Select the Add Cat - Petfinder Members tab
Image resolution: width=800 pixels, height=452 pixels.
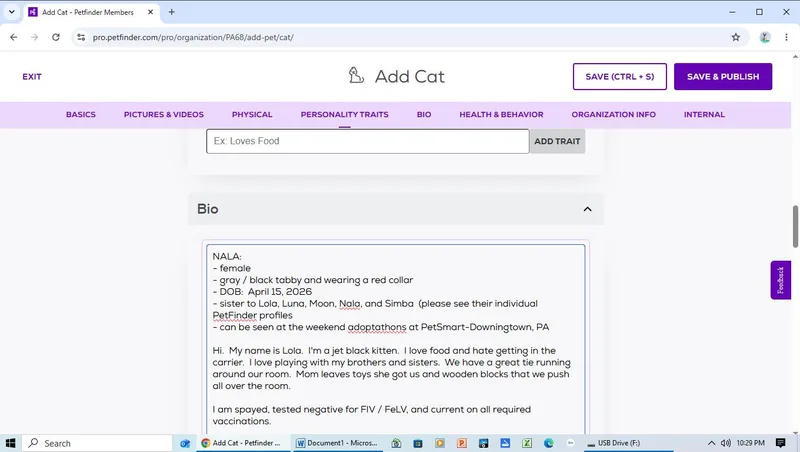tap(88, 12)
